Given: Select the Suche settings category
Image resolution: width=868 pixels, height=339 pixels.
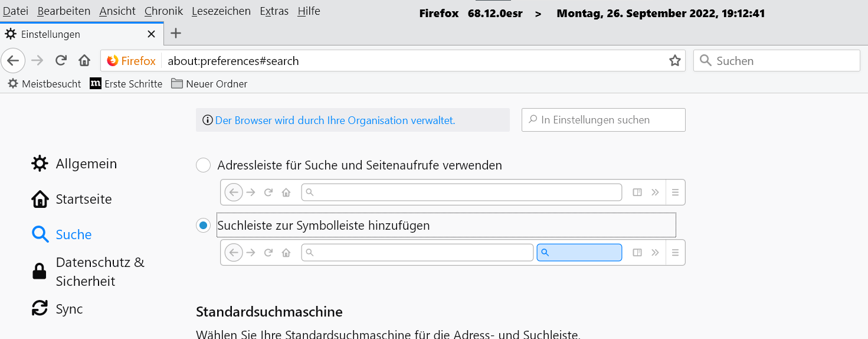Looking at the screenshot, I should (x=74, y=234).
